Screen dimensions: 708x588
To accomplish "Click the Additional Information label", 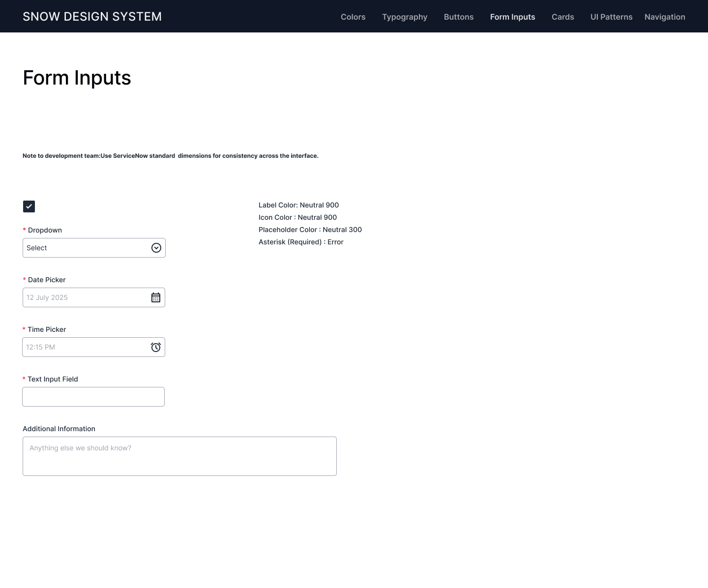I will [x=59, y=429].
